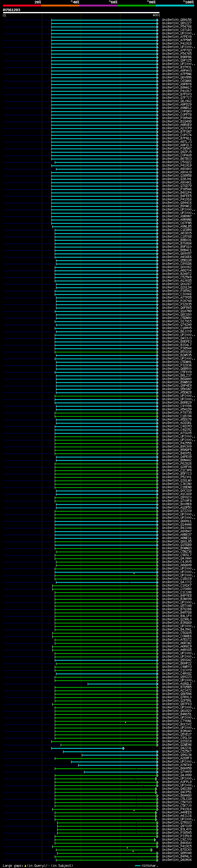The width and height of the screenshot is (197, 868).
Task: Select label UniRef100_P38548
Action: 176,118
